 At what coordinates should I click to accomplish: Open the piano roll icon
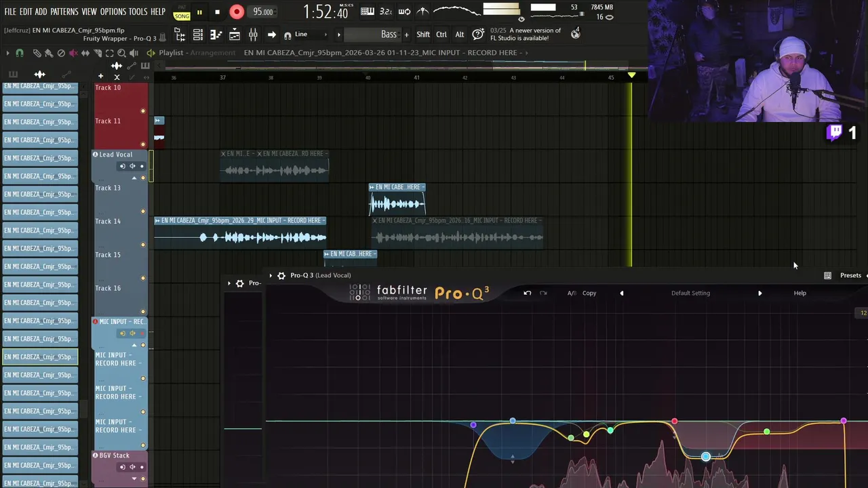216,35
